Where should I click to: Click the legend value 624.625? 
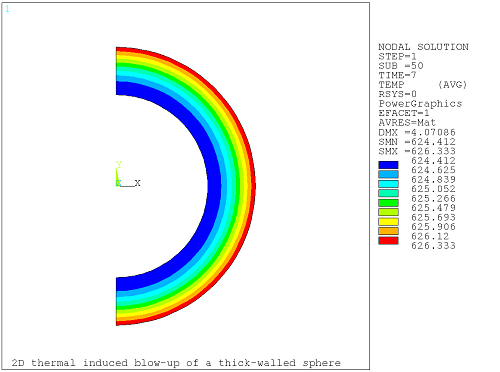point(433,170)
